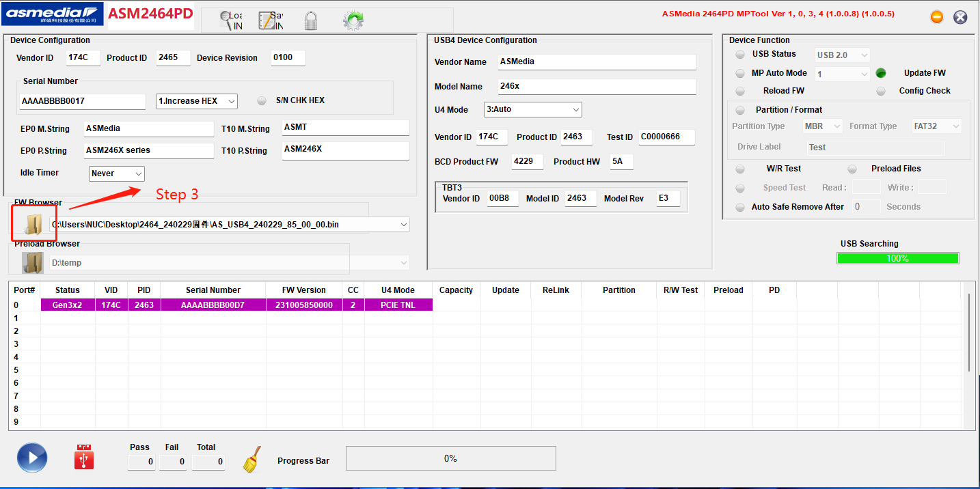
Task: Enable the Config Check option
Action: tap(881, 91)
